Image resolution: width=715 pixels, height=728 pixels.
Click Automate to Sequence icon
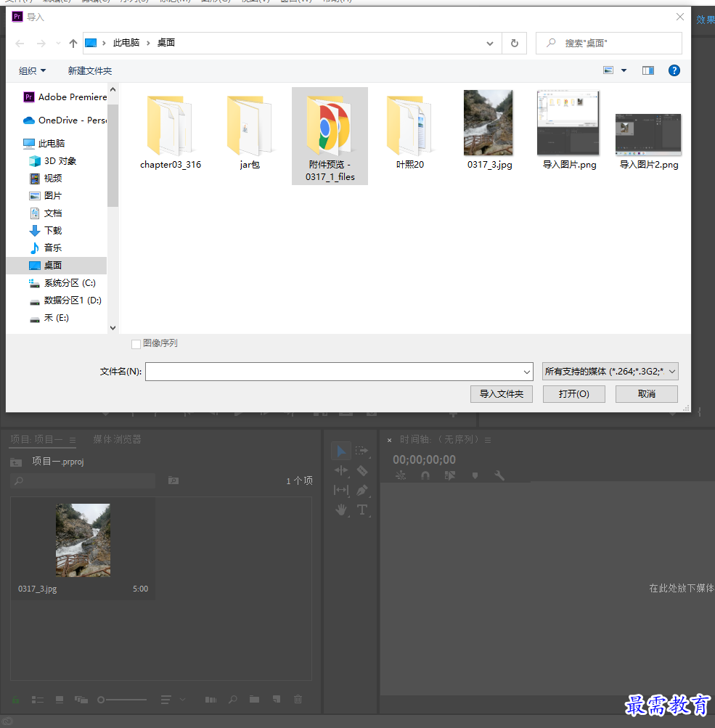point(211,699)
